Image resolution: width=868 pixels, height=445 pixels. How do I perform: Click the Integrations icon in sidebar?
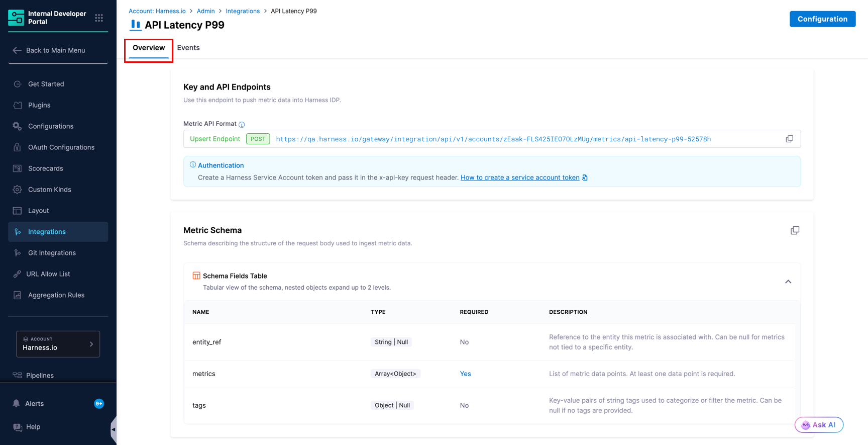pyautogui.click(x=18, y=232)
